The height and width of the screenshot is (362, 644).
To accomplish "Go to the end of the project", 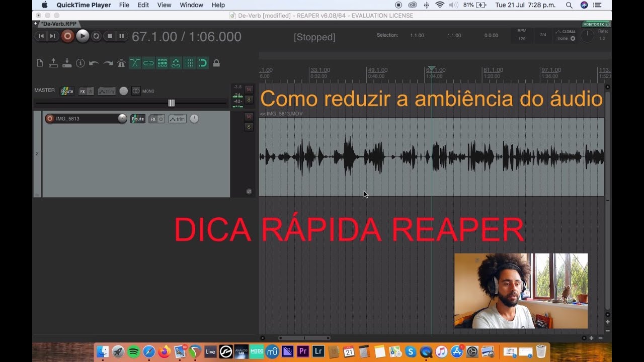I will 52,36.
